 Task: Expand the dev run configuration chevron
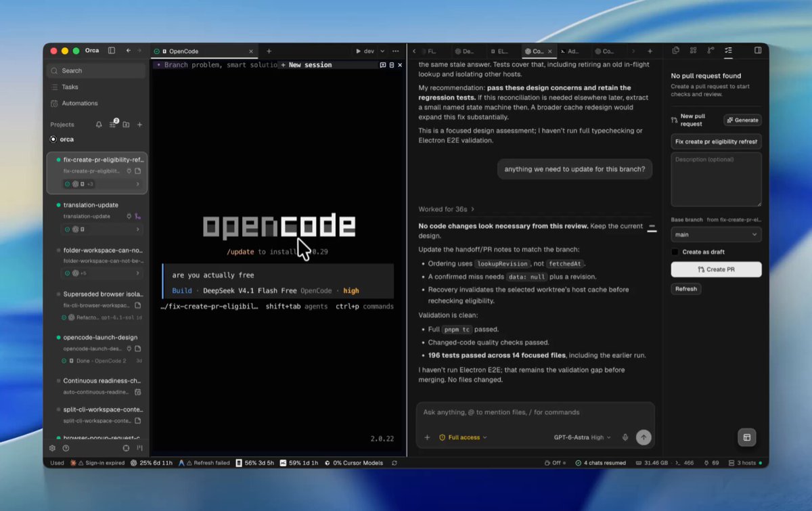point(382,51)
